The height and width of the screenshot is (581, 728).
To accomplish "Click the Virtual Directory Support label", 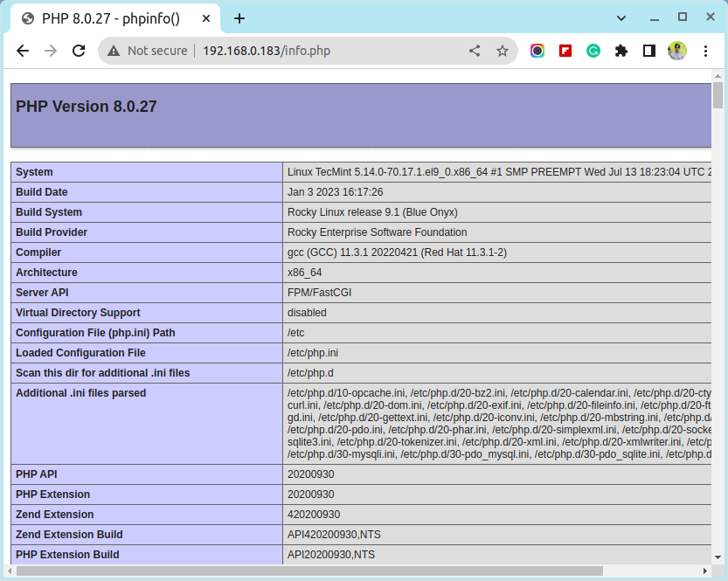I will point(78,313).
